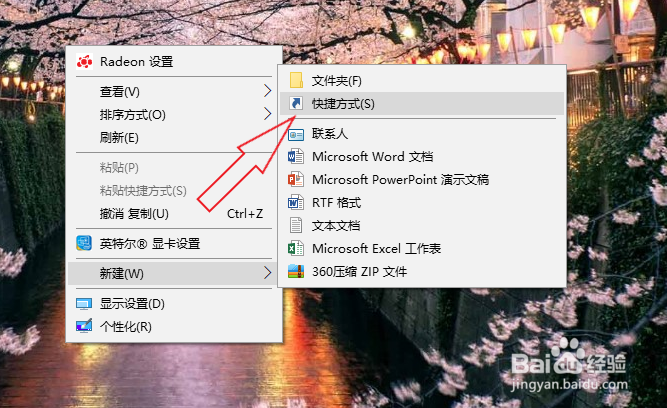
Task: Click the Radeon settings red icon
Action: coord(84,62)
